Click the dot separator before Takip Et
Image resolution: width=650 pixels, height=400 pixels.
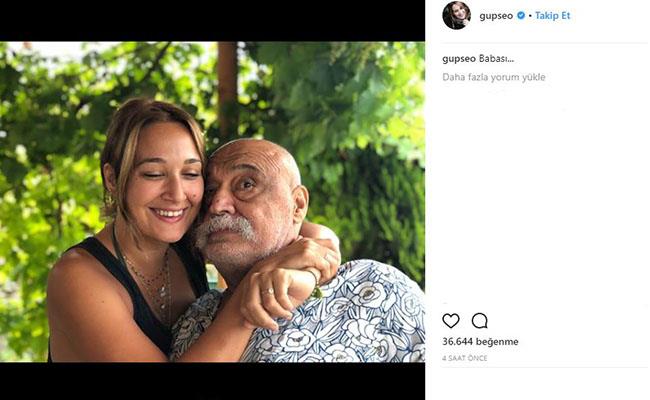(x=529, y=16)
